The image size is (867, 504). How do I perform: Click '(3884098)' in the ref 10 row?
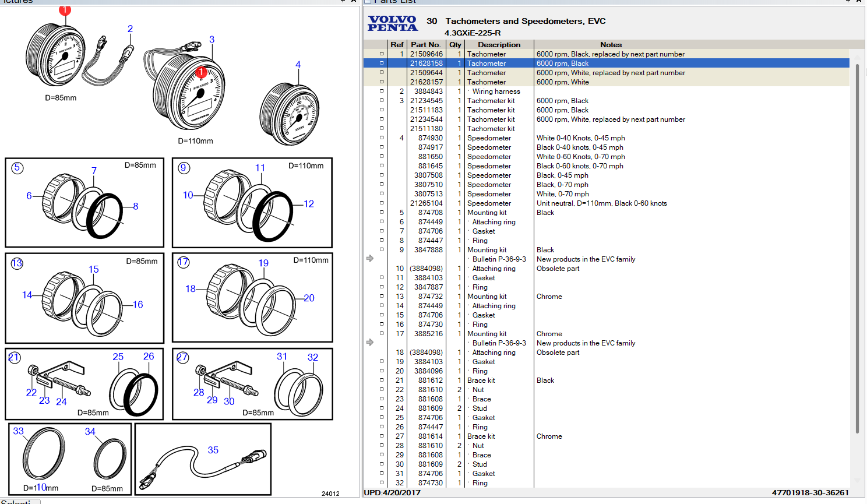pos(426,268)
